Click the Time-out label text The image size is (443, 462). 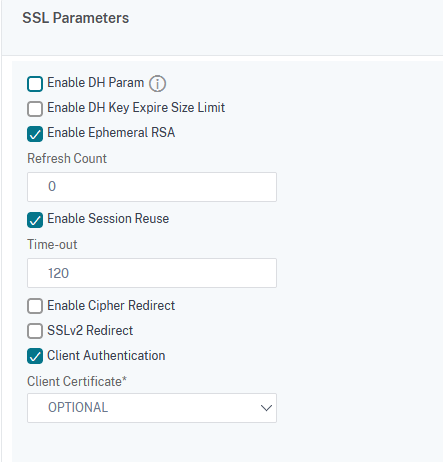(52, 244)
